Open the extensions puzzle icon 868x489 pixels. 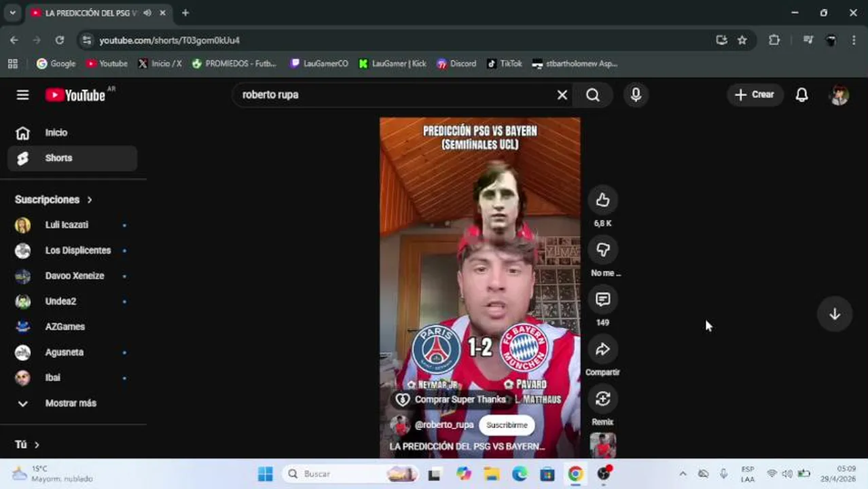pos(774,40)
